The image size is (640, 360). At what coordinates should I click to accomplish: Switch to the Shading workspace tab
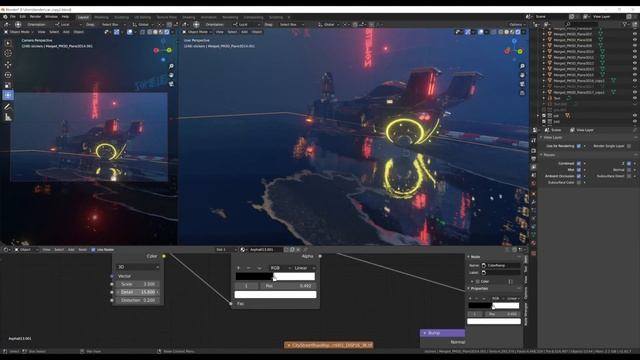pos(189,17)
